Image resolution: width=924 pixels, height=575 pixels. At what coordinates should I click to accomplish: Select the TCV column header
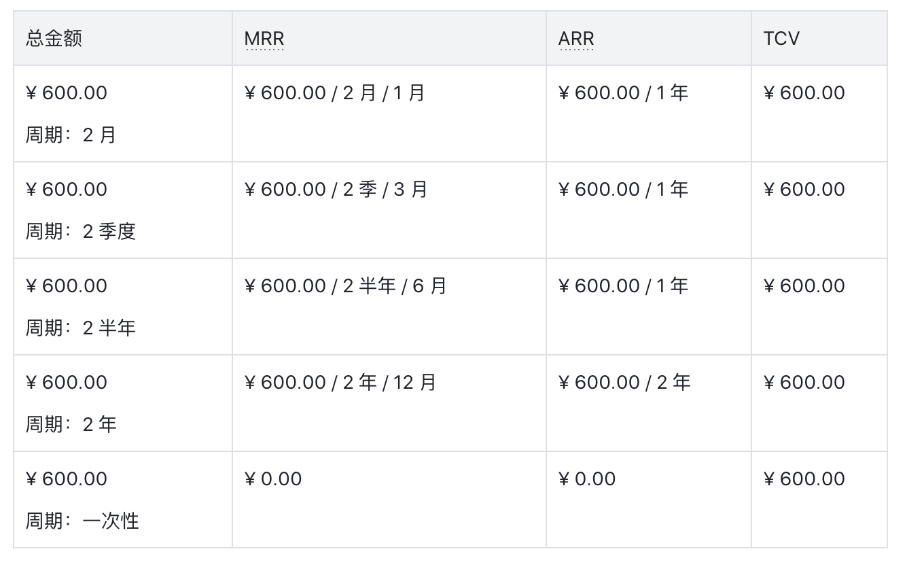click(x=781, y=39)
